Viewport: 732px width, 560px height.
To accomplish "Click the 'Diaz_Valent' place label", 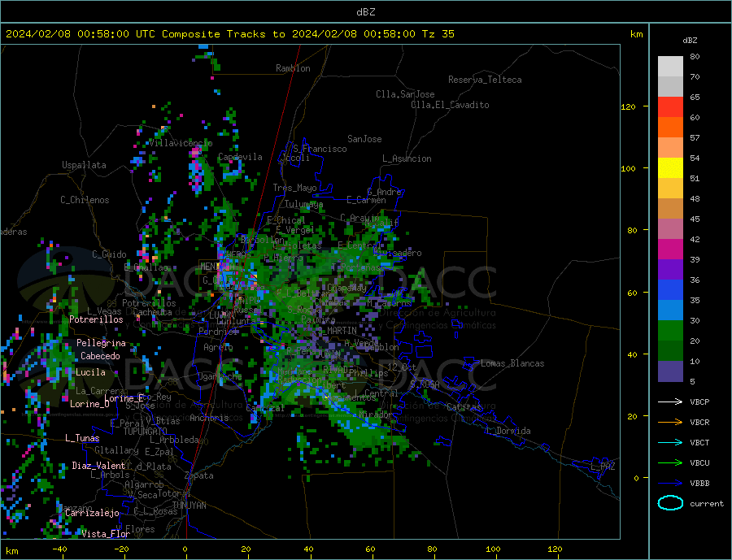I will coord(98,466).
